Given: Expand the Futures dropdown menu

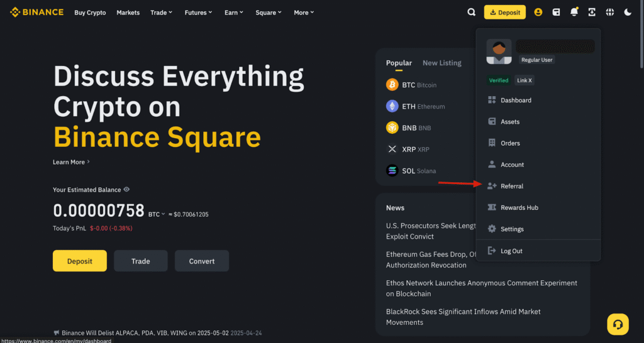Looking at the screenshot, I should tap(198, 13).
